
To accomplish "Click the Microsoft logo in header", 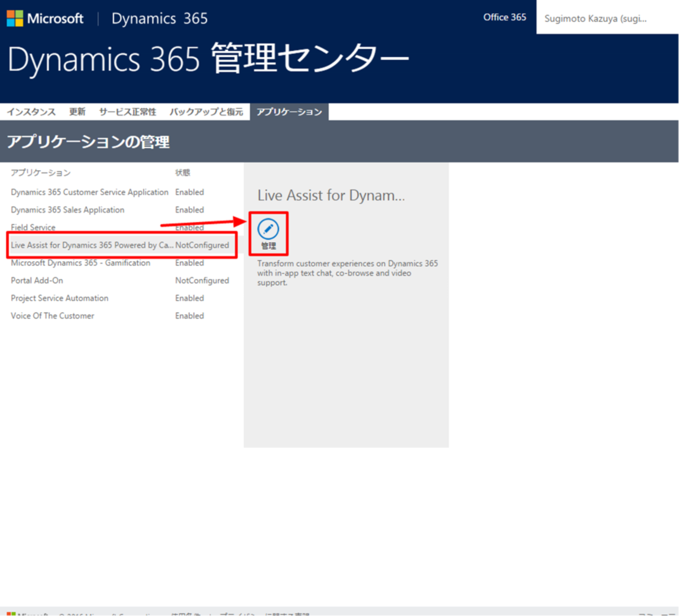I will 45,18.
